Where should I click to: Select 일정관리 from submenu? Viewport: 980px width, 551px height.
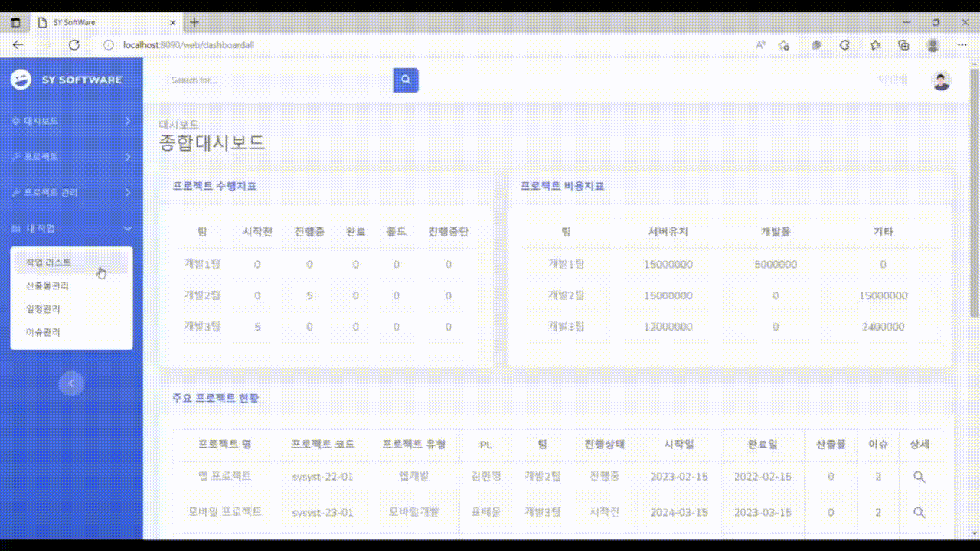pos(71,309)
